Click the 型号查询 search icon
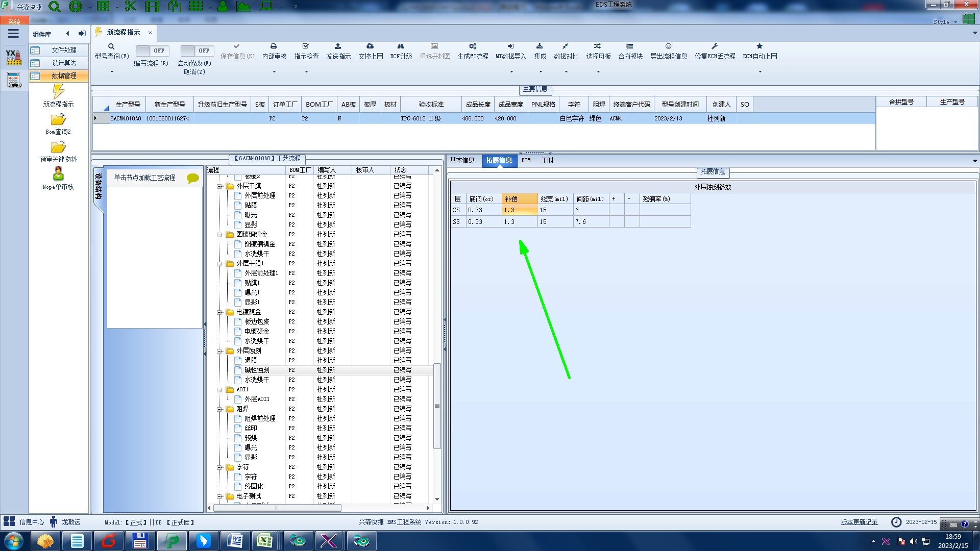 pos(111,46)
